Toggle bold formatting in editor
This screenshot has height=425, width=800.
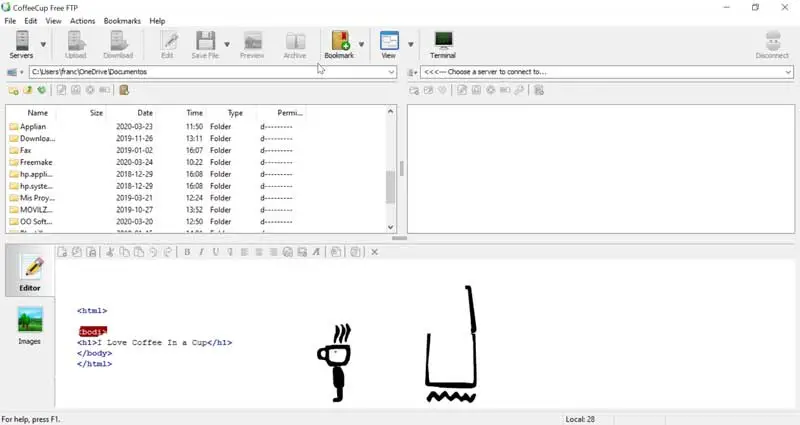point(187,252)
